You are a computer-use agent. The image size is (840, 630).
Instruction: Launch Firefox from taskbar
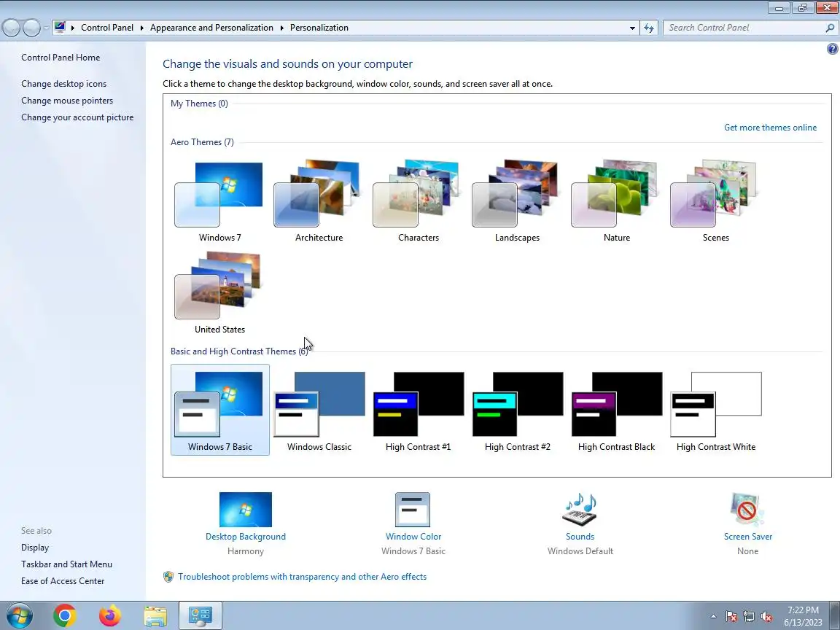click(x=110, y=615)
